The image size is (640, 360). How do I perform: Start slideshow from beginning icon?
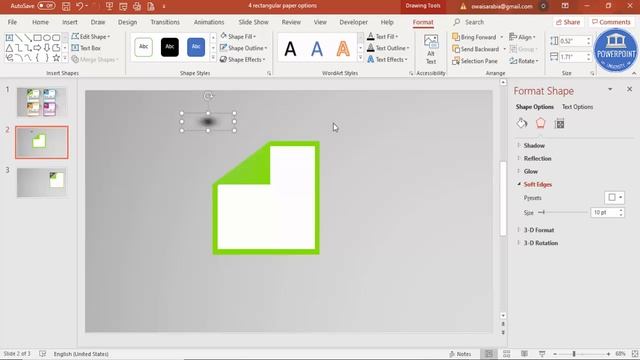[109, 6]
